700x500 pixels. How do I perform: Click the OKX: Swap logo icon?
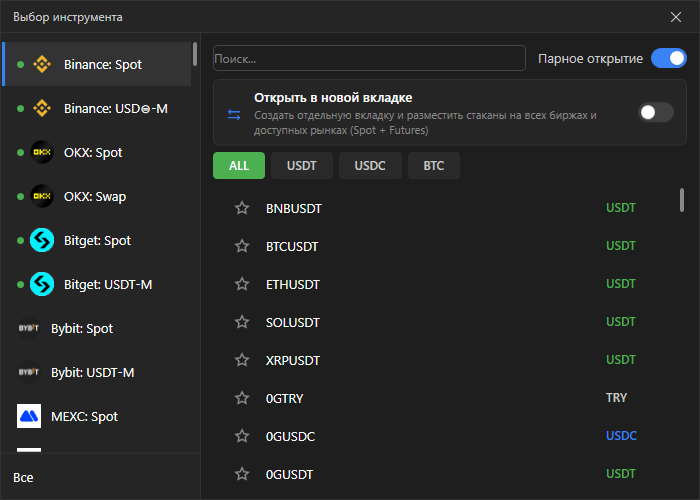coord(42,196)
